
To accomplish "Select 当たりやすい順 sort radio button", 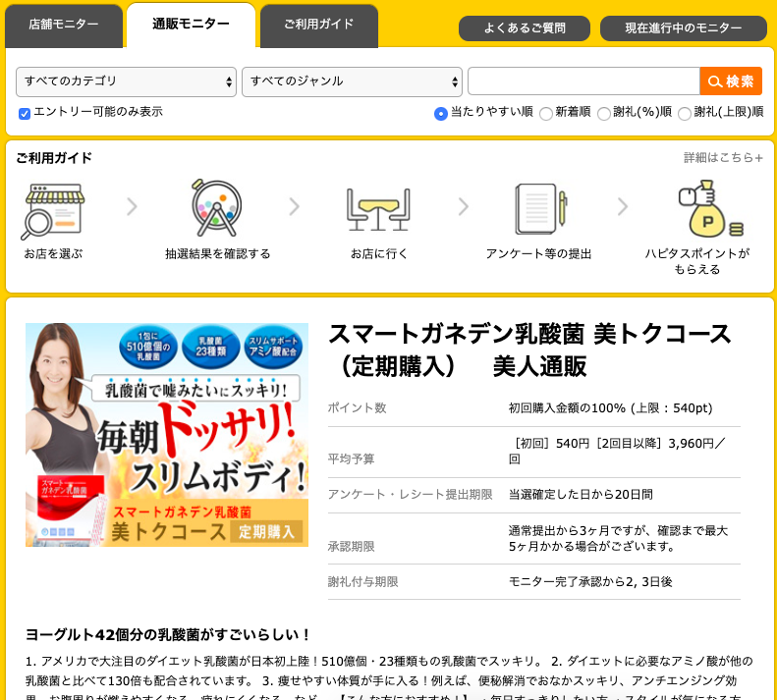I will point(441,114).
